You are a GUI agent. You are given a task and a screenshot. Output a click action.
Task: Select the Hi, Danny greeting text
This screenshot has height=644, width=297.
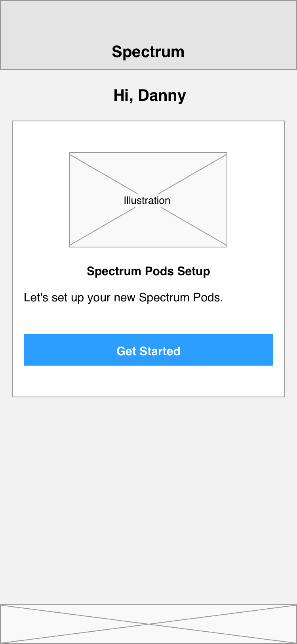pyautogui.click(x=150, y=96)
